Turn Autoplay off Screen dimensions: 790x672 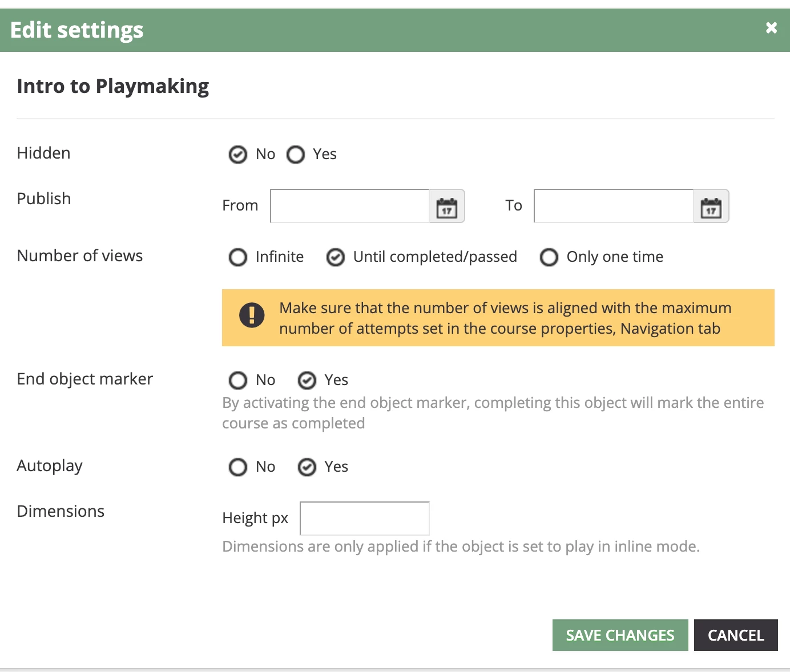(238, 467)
